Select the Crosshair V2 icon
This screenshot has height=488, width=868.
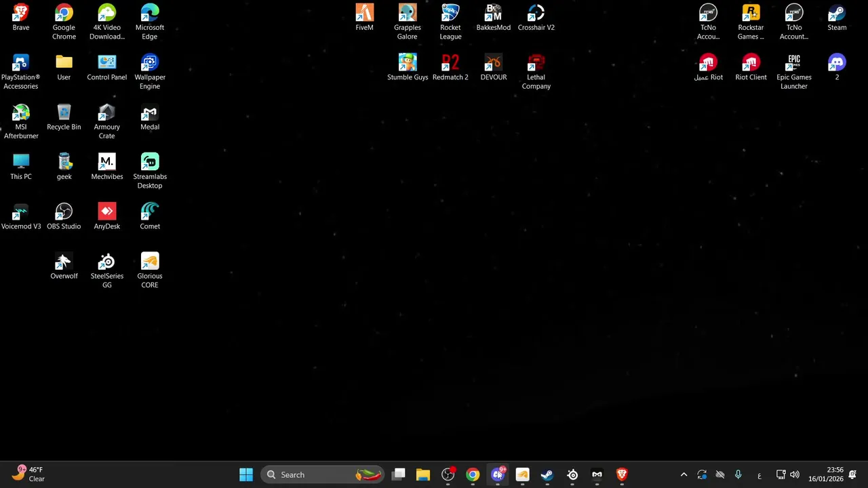pos(536,18)
